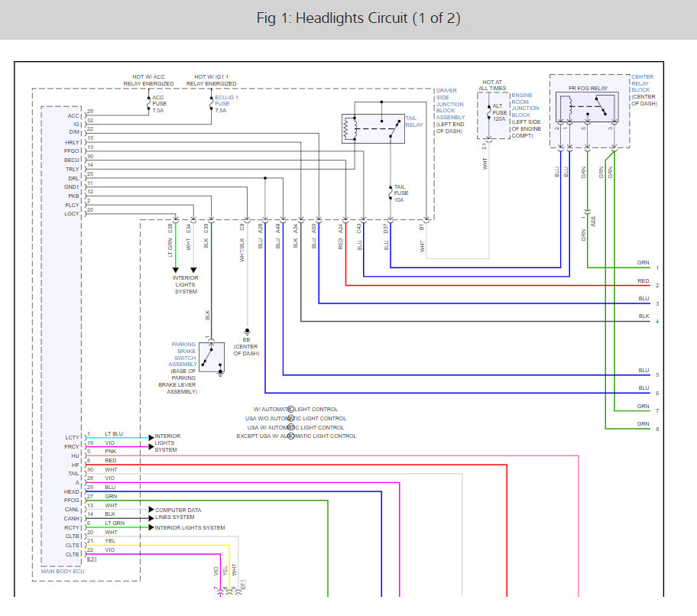697x616 pixels.
Task: Click the parking brake switch symbol
Action: pyautogui.click(x=212, y=358)
